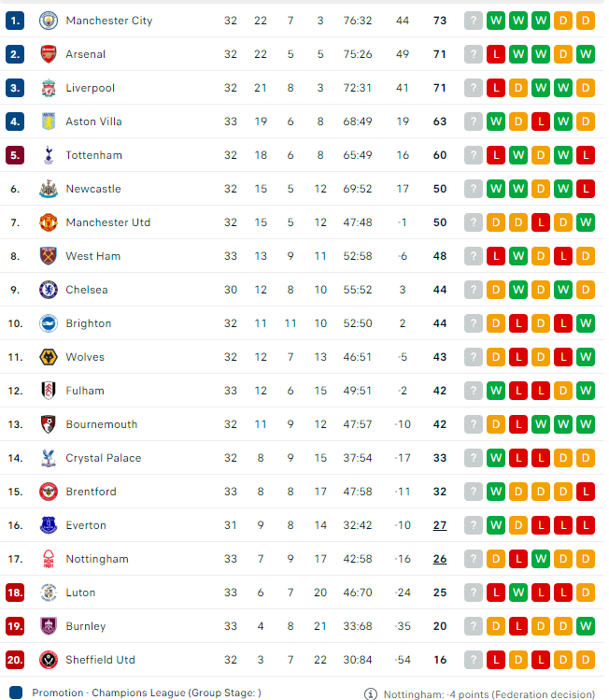Click the Wolves club crest icon
Viewport: 609px width, 700px height.
48,357
